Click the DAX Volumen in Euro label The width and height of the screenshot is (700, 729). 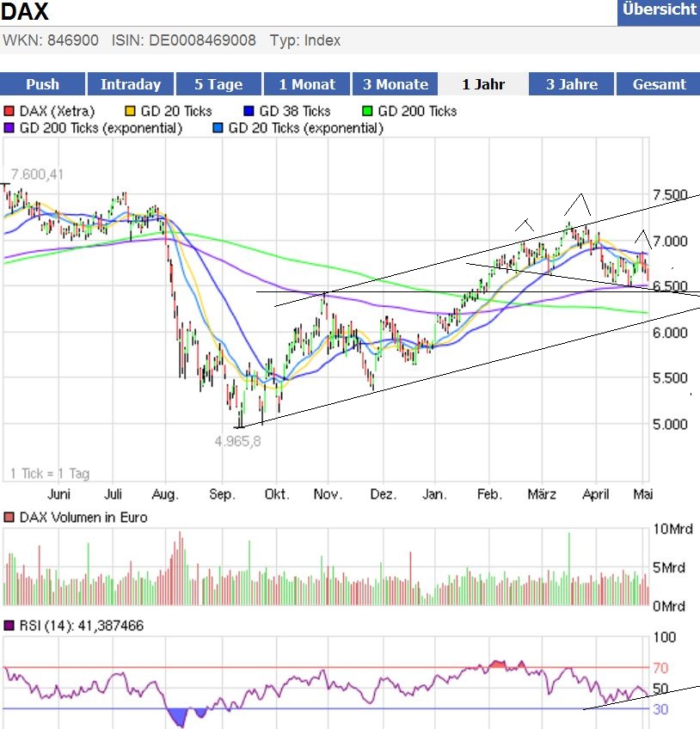83,518
